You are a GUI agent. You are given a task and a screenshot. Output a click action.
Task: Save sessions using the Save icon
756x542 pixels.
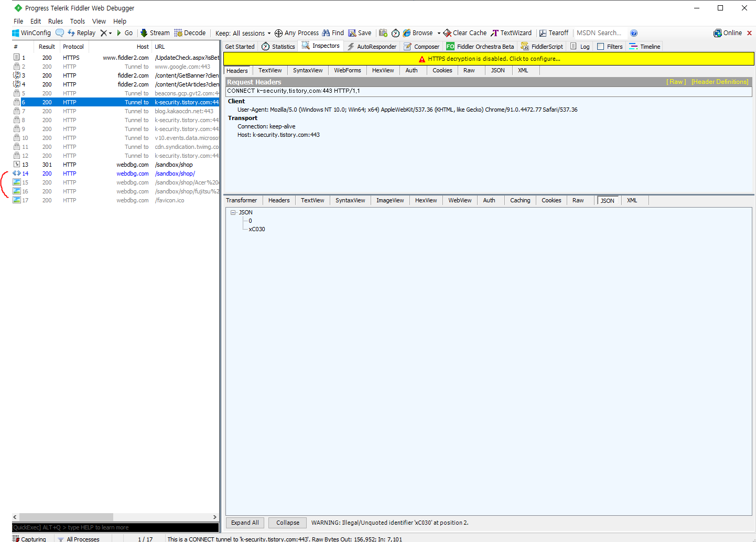[360, 33]
